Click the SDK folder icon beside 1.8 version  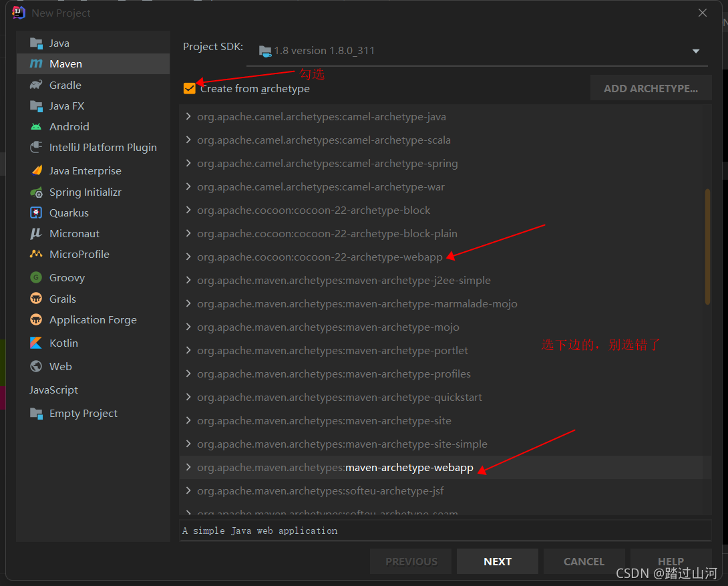pos(265,51)
